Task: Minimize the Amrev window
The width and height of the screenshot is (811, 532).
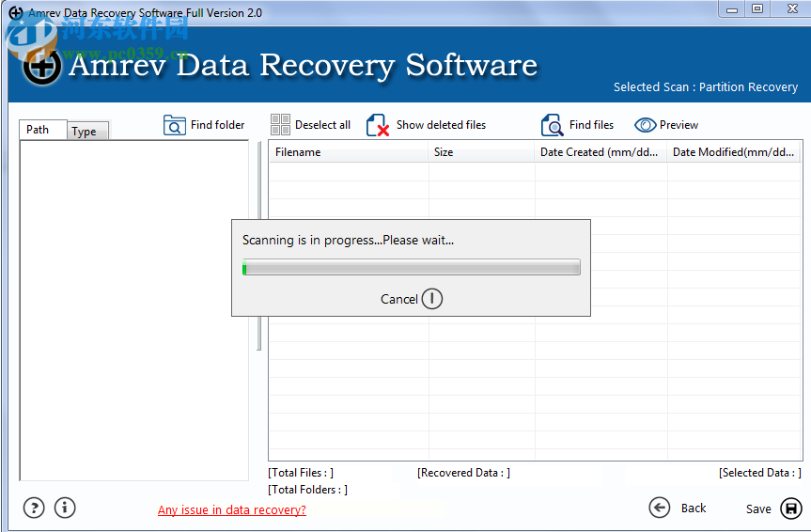Action: [x=732, y=9]
